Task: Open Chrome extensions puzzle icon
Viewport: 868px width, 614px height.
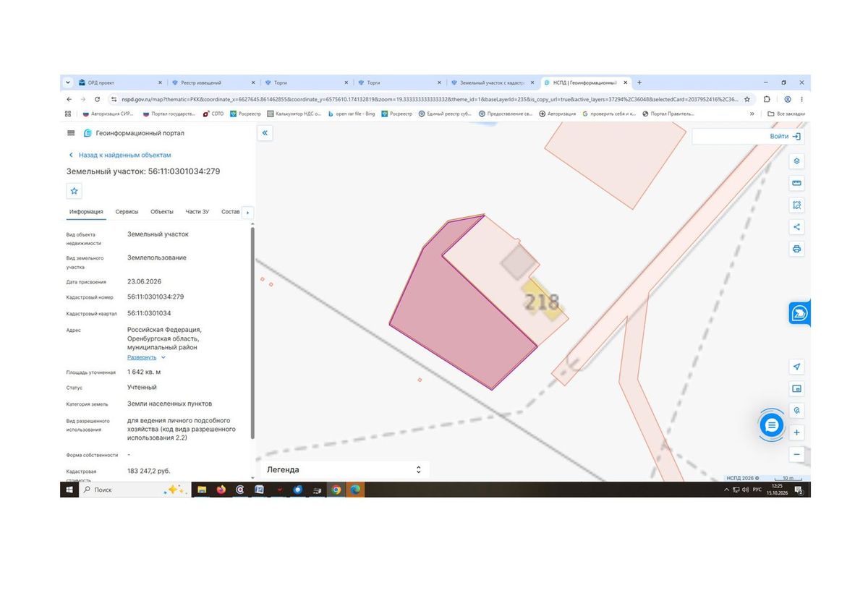Action: pos(767,99)
